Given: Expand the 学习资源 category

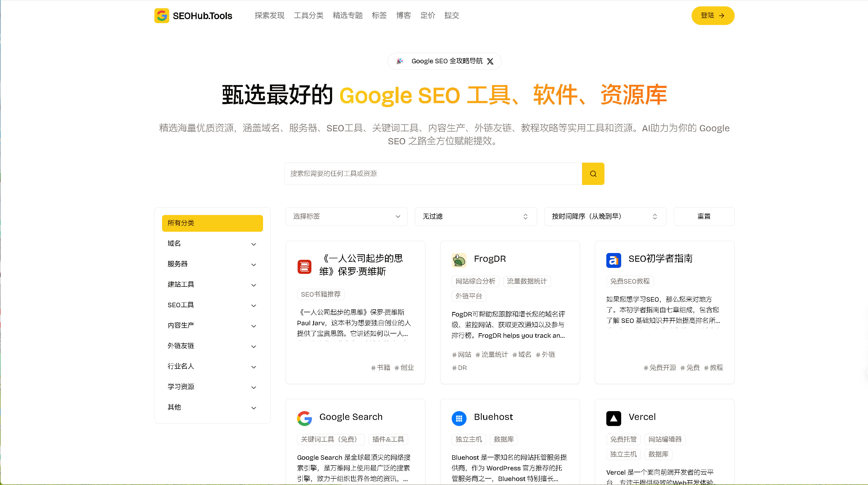Looking at the screenshot, I should (x=212, y=387).
